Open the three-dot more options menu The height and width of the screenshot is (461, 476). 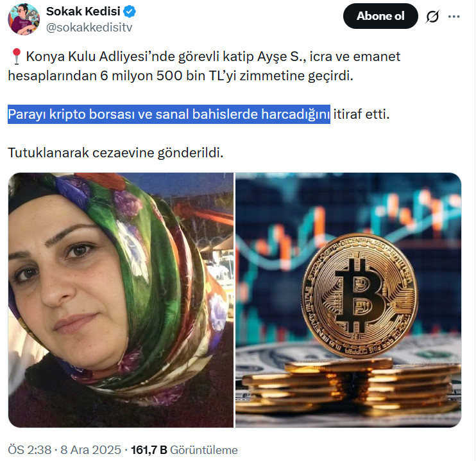pos(454,17)
